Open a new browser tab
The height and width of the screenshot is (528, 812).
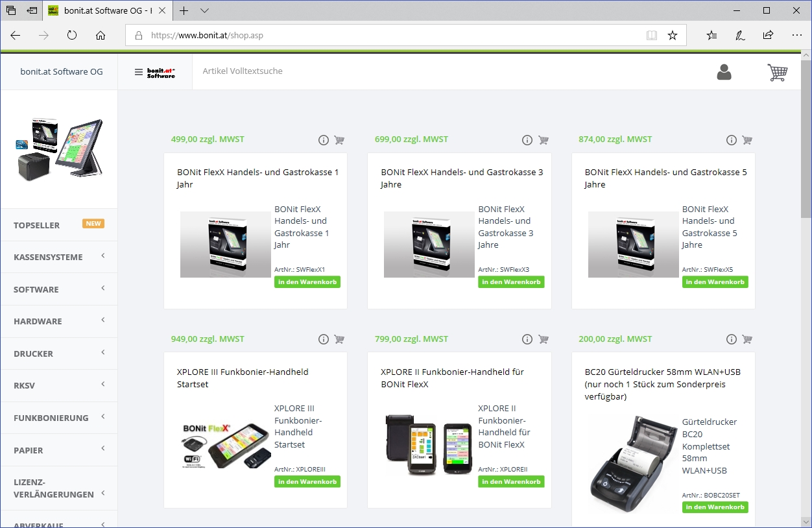184,10
